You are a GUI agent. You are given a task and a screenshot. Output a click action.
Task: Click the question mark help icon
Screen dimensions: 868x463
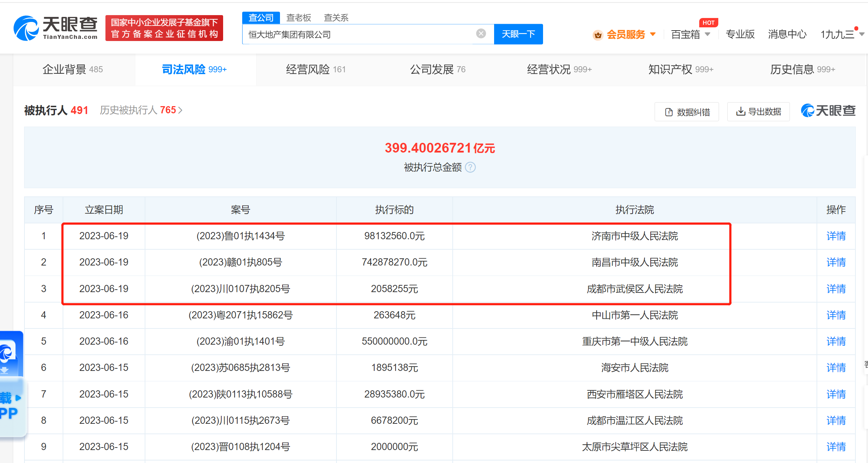pyautogui.click(x=470, y=167)
